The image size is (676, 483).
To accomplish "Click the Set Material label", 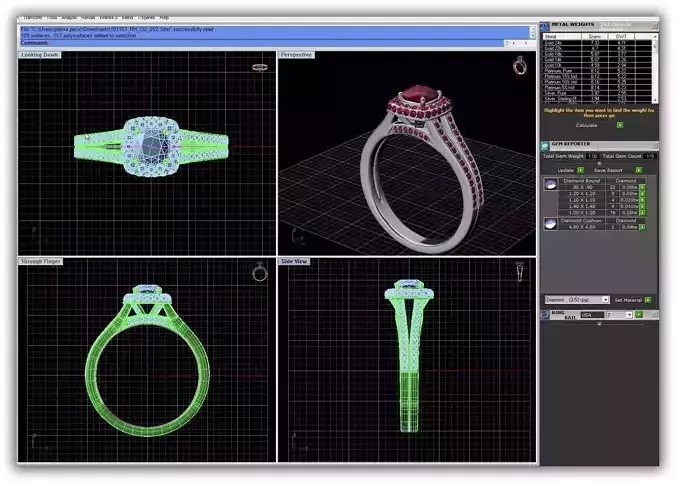I will (x=628, y=300).
